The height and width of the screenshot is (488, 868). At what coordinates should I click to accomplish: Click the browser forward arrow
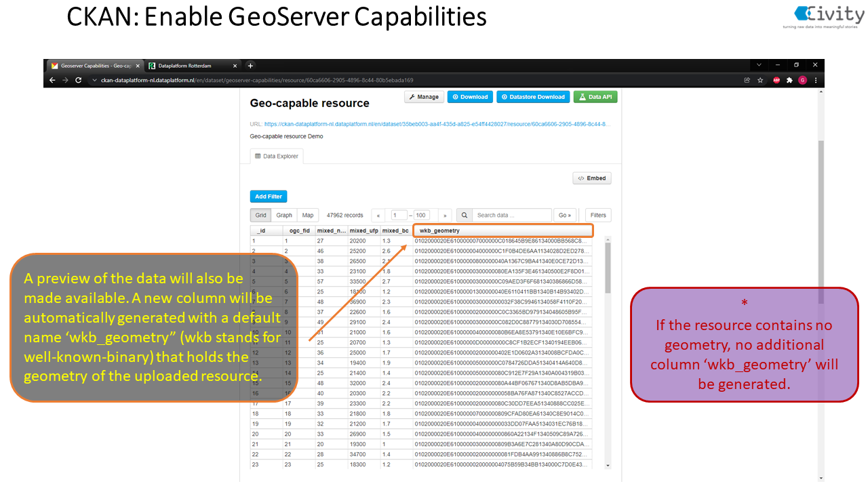point(65,80)
